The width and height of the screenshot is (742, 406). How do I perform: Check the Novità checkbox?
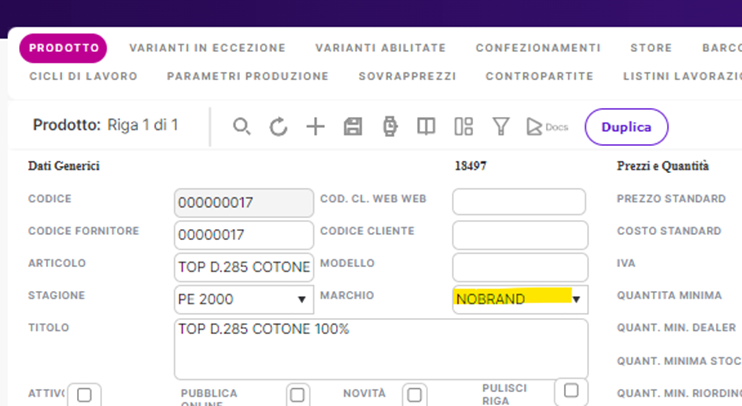point(414,395)
